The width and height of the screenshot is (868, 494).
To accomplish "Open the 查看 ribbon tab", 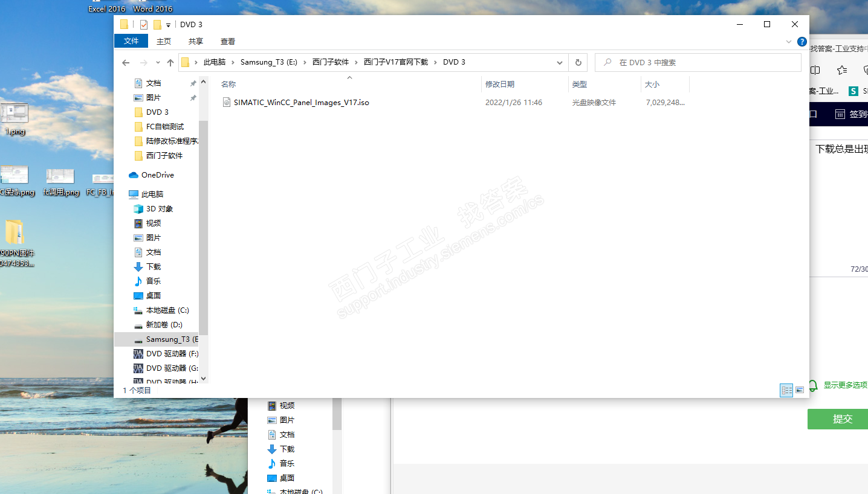I will point(228,42).
